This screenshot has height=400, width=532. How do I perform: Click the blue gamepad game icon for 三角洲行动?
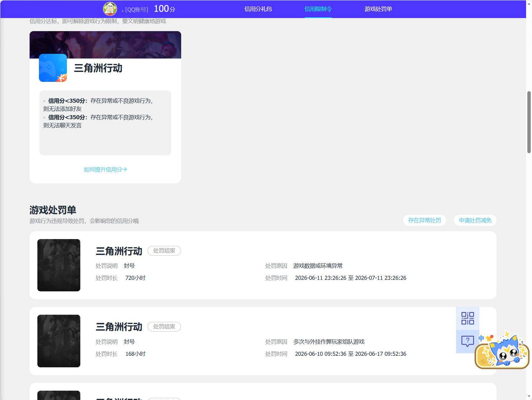(x=53, y=68)
